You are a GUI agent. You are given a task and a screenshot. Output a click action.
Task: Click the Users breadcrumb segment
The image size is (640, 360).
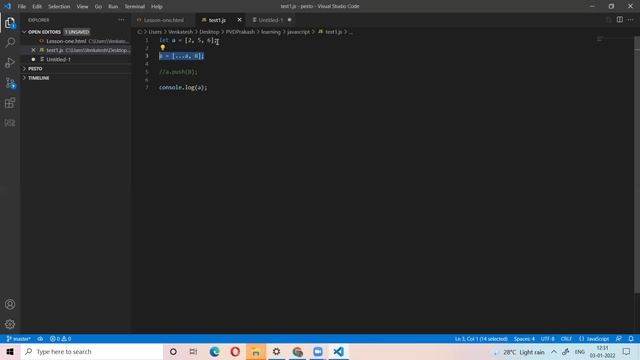click(155, 32)
